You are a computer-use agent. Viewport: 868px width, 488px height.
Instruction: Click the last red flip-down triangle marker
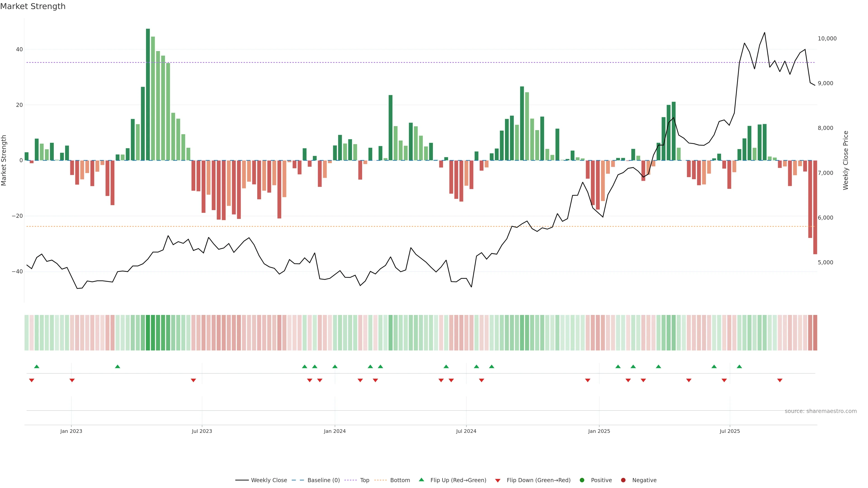780,380
